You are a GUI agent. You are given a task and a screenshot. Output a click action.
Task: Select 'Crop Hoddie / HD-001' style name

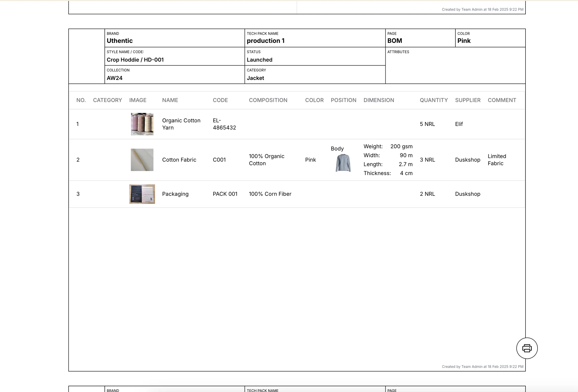point(135,60)
